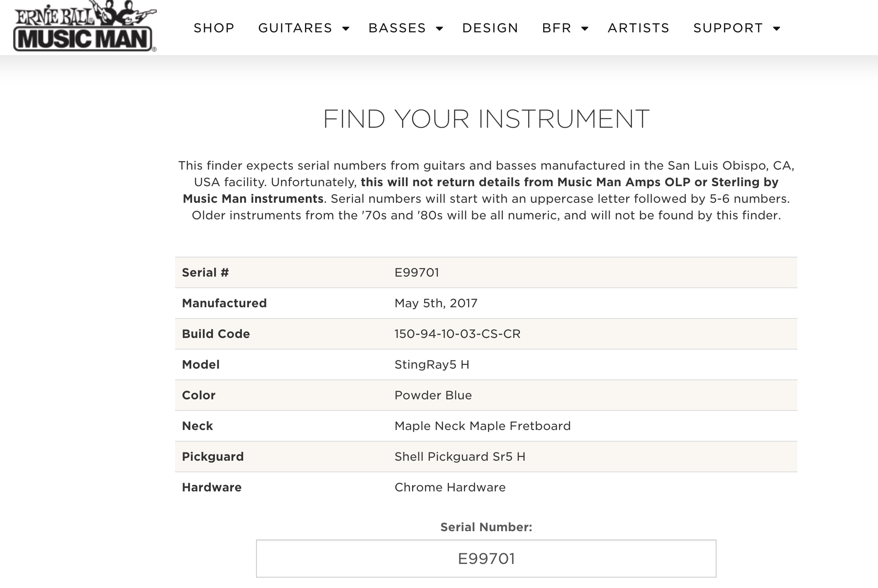Expand the arrow next to BASSES
Screen dimensions: 878x588
(x=439, y=29)
